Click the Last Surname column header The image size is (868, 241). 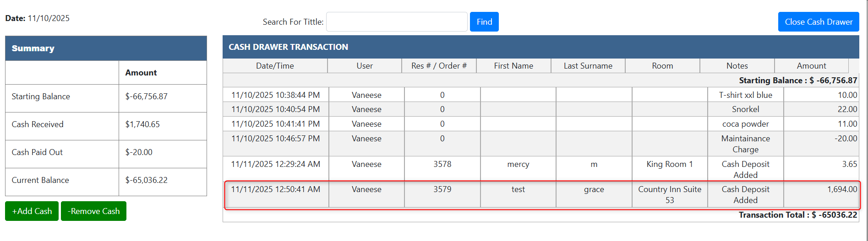pos(588,66)
